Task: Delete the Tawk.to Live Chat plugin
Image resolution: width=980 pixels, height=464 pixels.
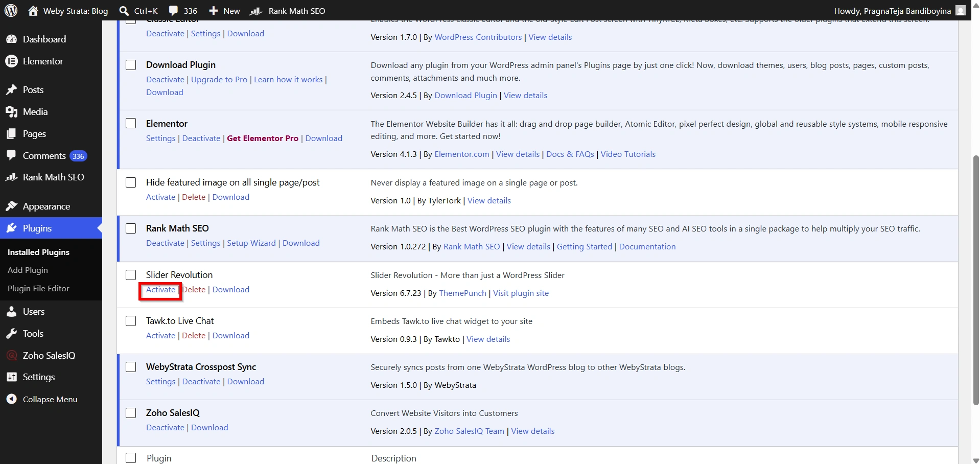Action: (194, 336)
